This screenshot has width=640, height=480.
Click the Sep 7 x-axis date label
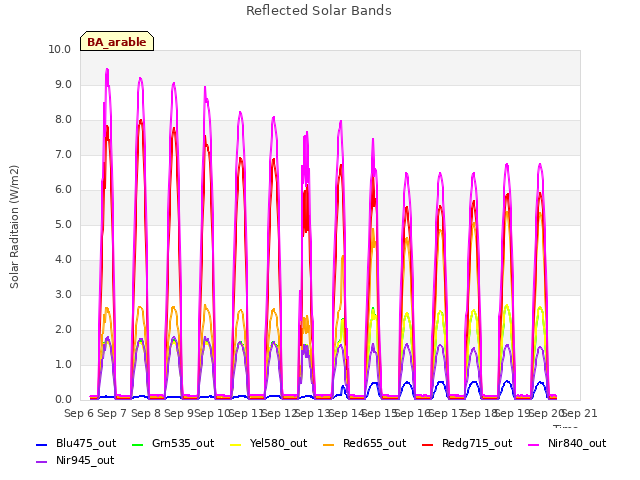click(112, 413)
